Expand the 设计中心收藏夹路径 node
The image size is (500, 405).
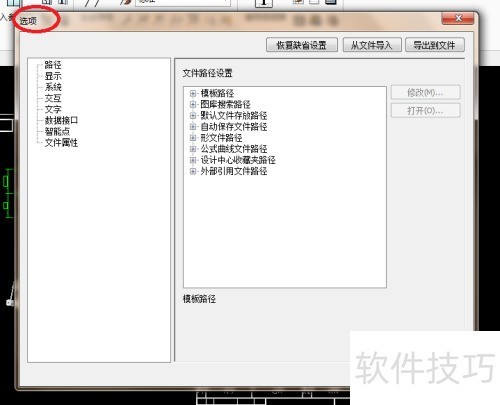193,160
